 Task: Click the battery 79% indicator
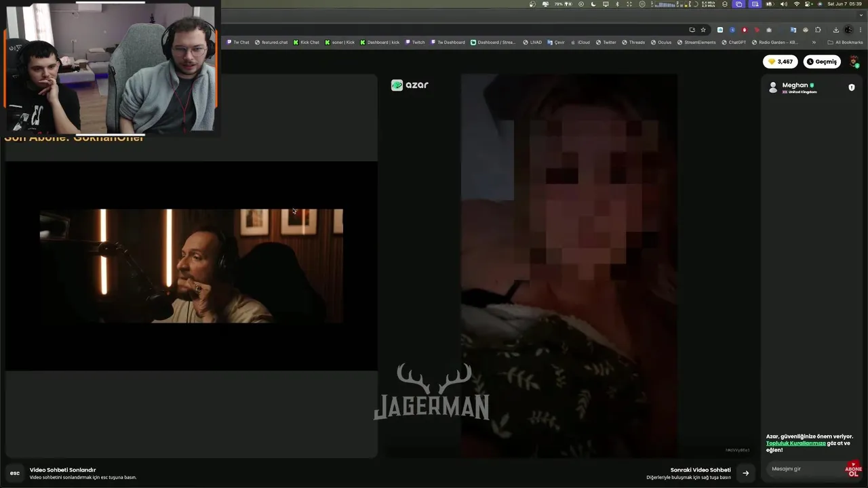[x=564, y=4]
